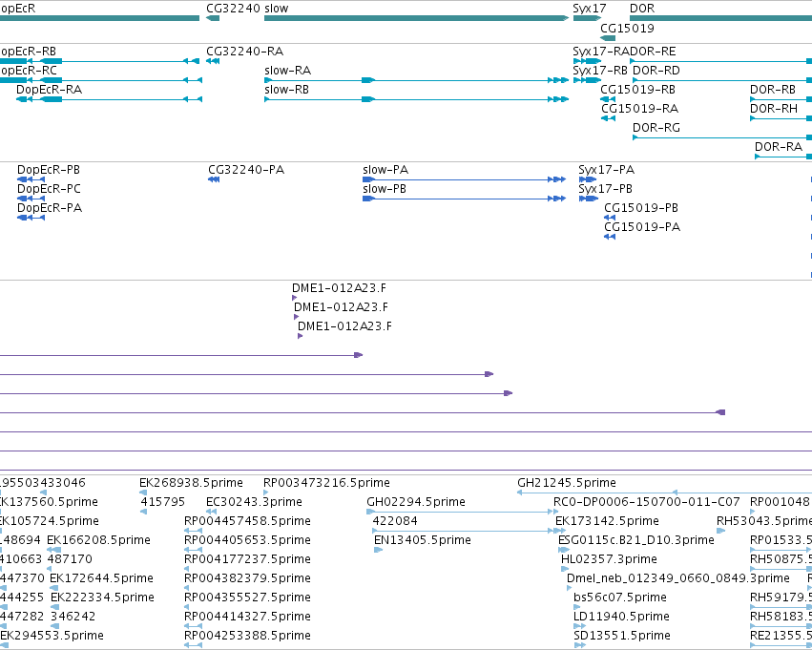Select the feature labeled 415795
The width and height of the screenshot is (812, 650).
tap(162, 502)
